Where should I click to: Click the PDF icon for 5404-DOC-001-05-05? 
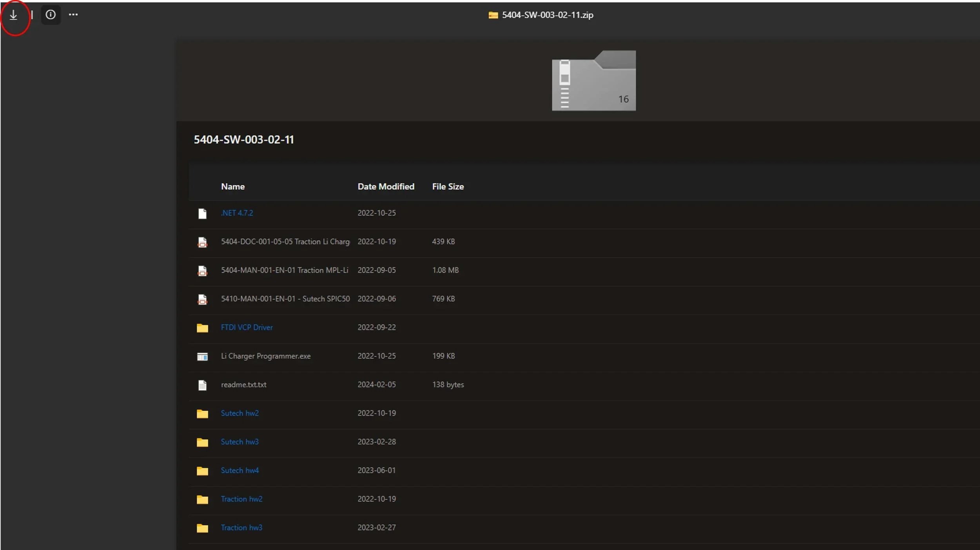[202, 242]
